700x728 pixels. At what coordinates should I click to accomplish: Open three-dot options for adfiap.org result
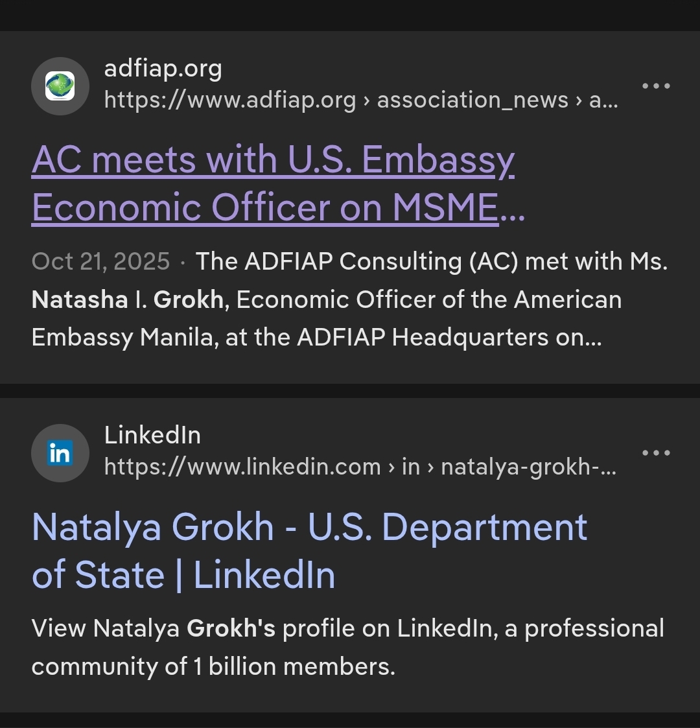656,86
